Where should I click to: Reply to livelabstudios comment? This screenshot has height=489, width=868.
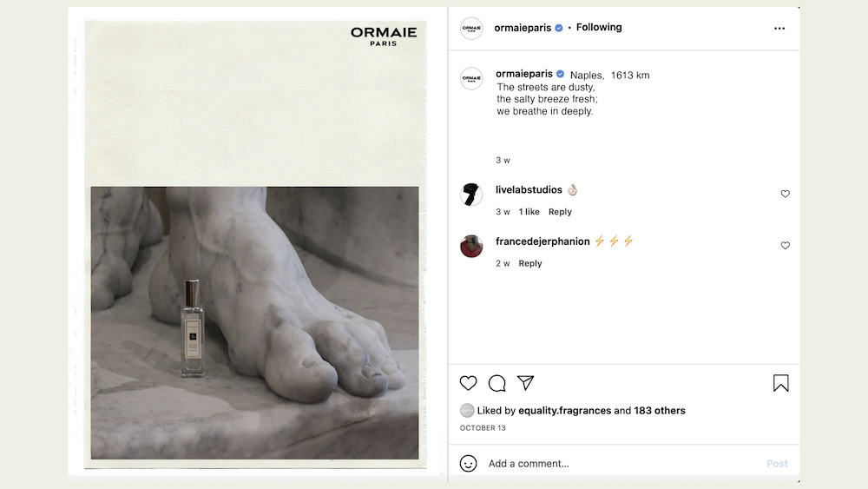click(x=560, y=212)
